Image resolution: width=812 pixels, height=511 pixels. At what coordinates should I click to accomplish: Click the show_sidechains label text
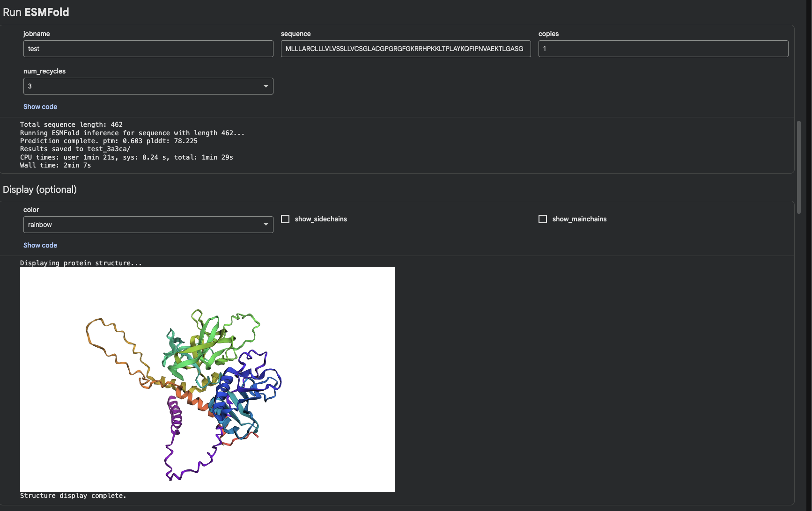coord(321,219)
